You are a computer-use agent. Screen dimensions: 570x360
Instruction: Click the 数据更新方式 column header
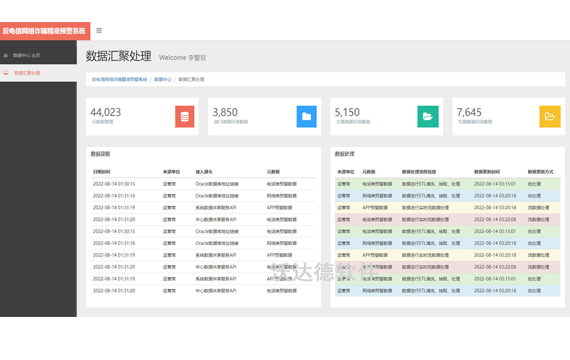click(x=541, y=172)
